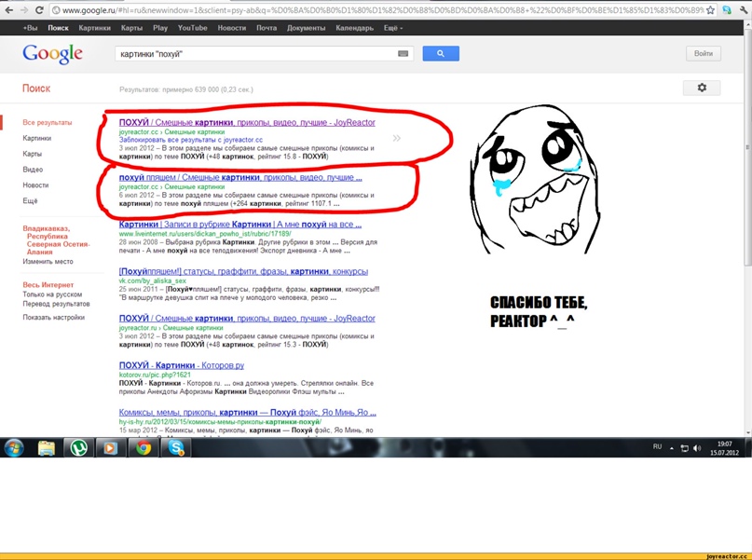This screenshot has width=752, height=560.
Task: Click the Skype extension icon in the browser toolbar
Action: click(727, 9)
